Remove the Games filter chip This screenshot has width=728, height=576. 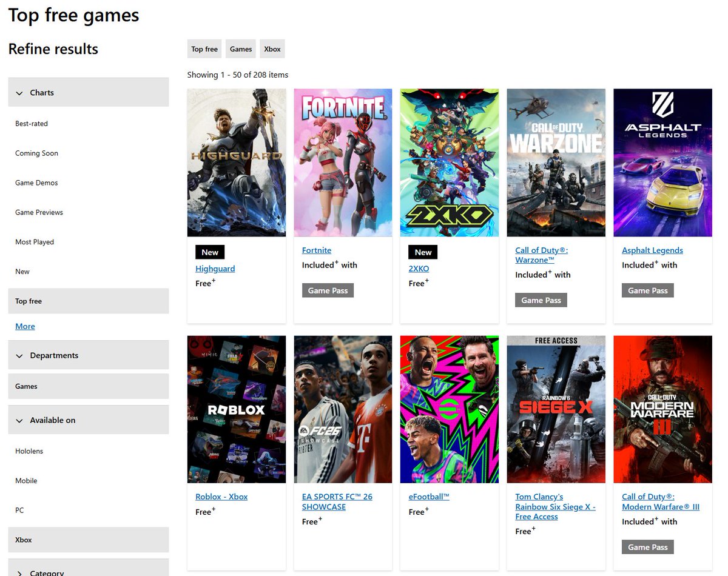241,49
